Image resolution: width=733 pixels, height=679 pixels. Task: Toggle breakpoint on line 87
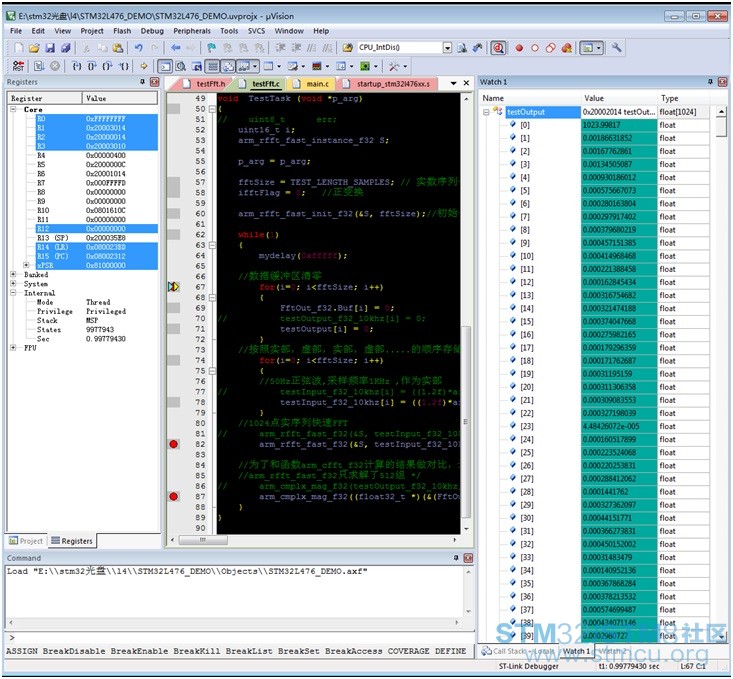click(x=173, y=496)
